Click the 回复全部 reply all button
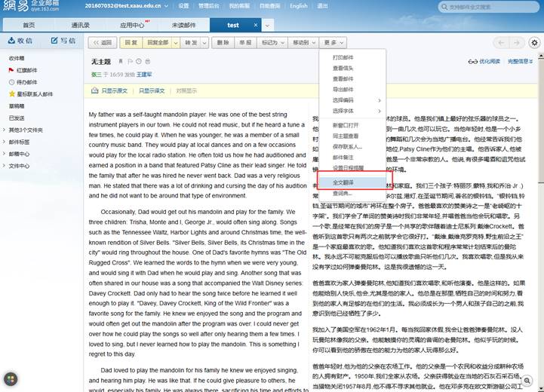 pyautogui.click(x=158, y=43)
